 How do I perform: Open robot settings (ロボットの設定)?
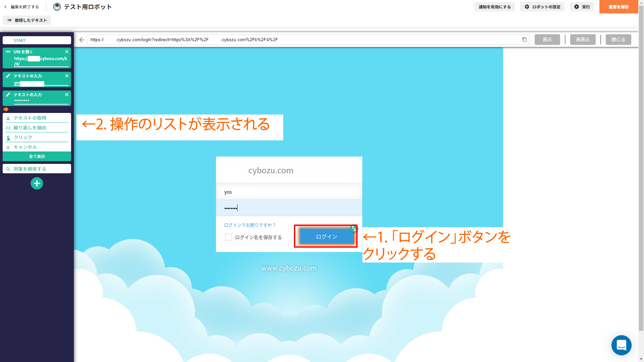542,7
